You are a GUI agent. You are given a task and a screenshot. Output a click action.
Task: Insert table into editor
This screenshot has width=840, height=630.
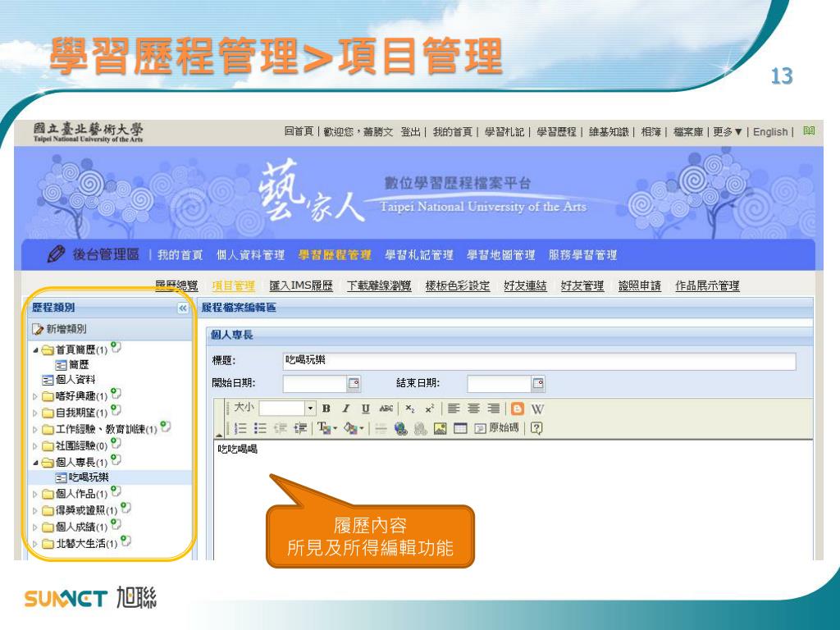tap(460, 428)
